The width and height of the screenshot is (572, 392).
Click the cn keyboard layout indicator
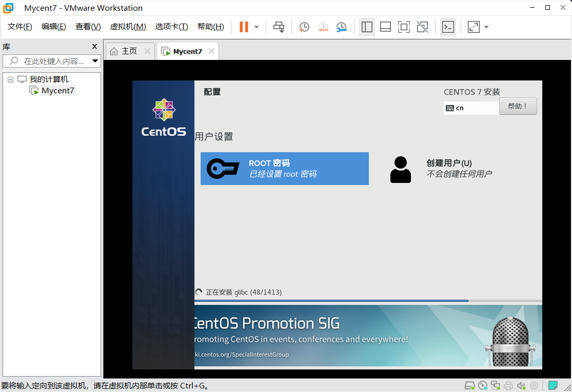pyautogui.click(x=471, y=108)
